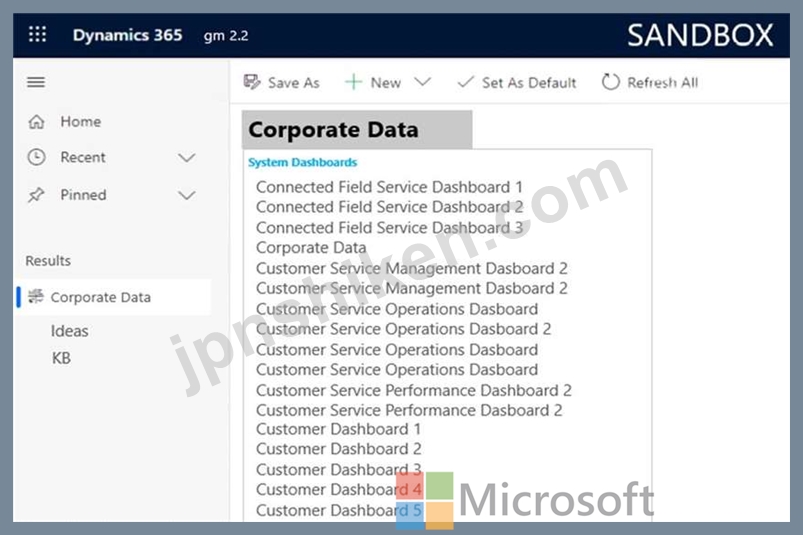This screenshot has height=535, width=803.
Task: Click the Dynamics 365 title link
Action: (x=128, y=35)
